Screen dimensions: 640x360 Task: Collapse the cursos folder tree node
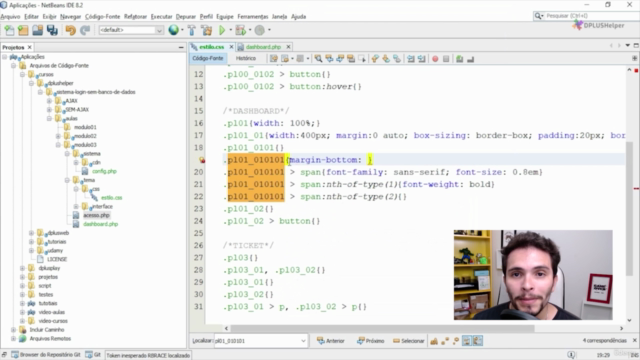tap(22, 74)
